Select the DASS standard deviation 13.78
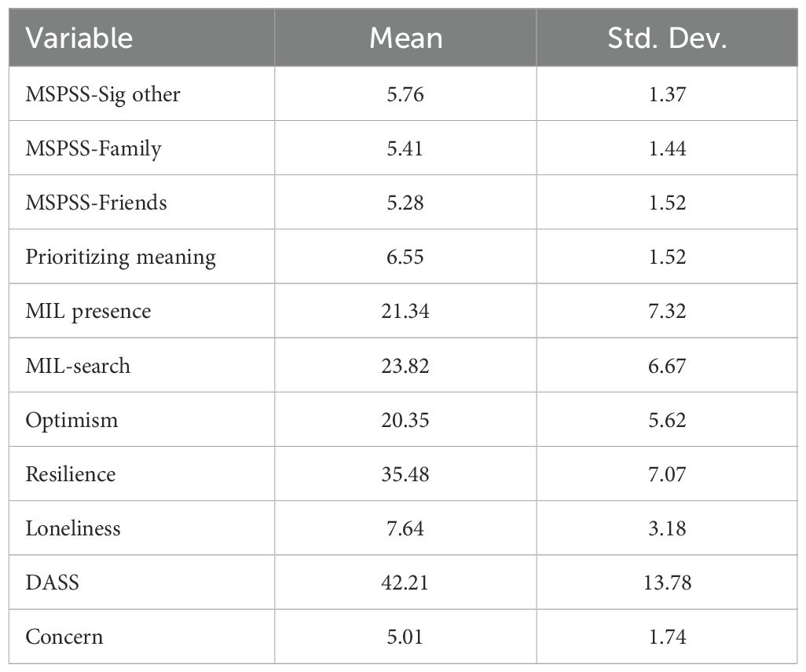The height and width of the screenshot is (672, 806). click(668, 583)
